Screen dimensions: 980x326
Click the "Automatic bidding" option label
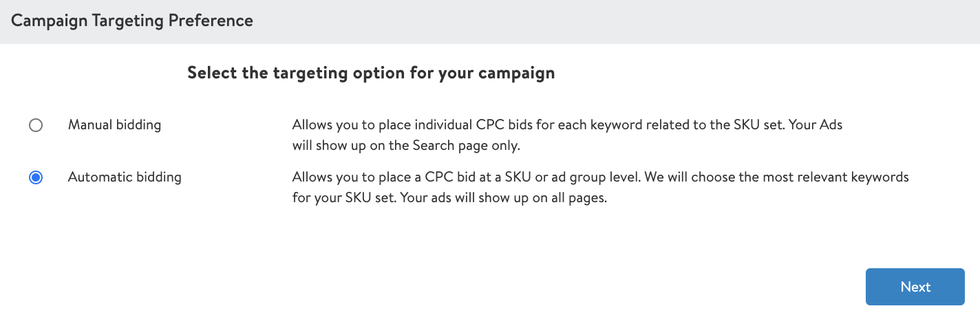click(x=125, y=177)
